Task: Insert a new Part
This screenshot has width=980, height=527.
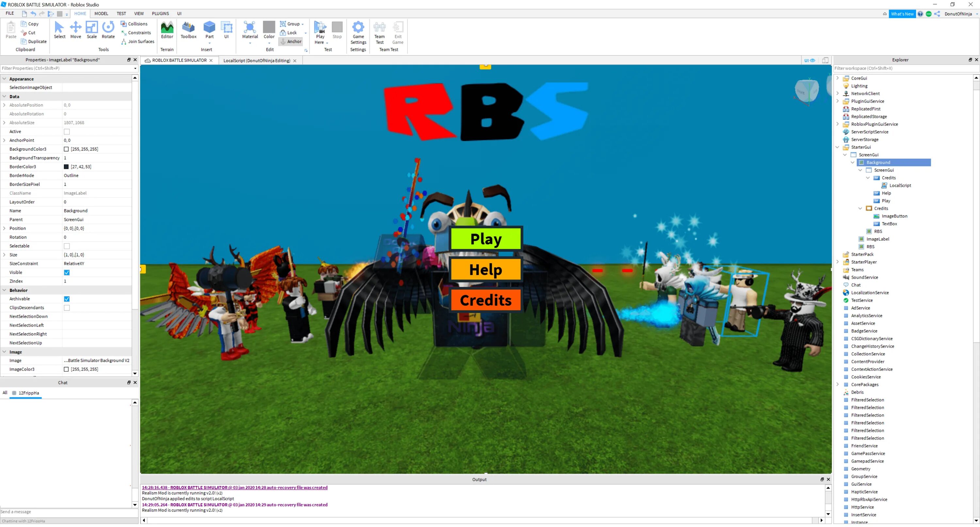Action: [x=209, y=30]
